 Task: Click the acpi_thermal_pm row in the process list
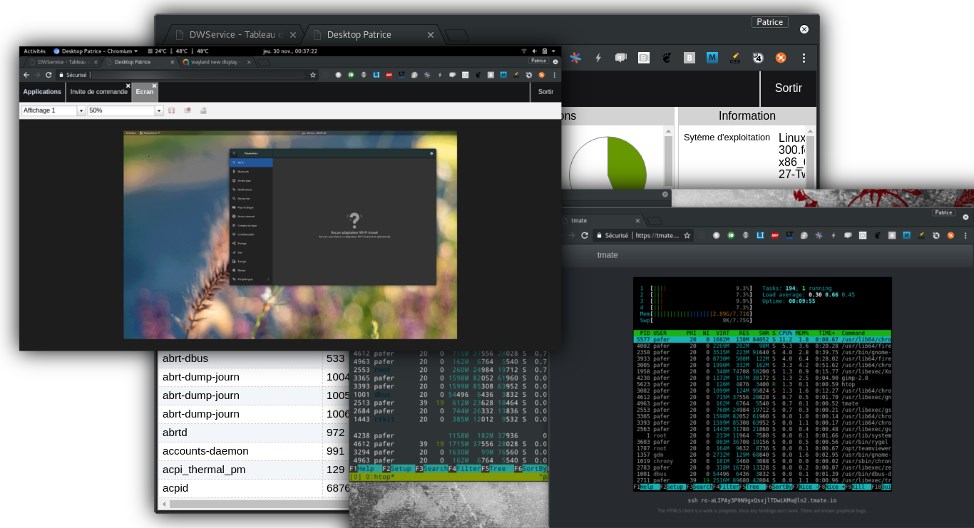click(x=253, y=470)
